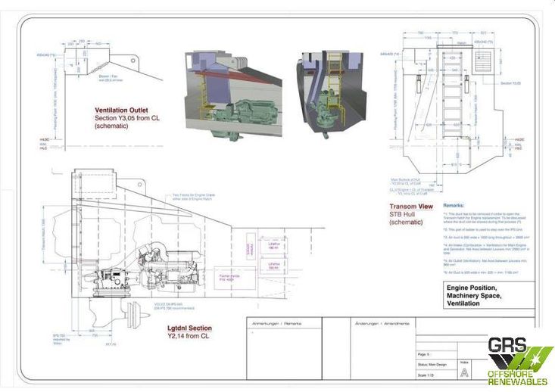Click the Transom View heading
This screenshot has width=555, height=392.
[x=410, y=206]
